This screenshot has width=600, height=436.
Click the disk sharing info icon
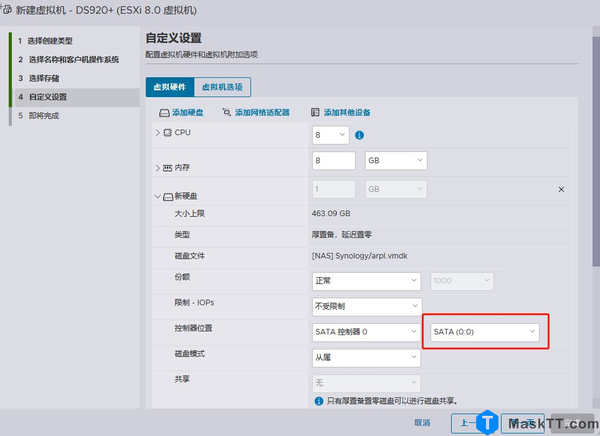[x=319, y=401]
